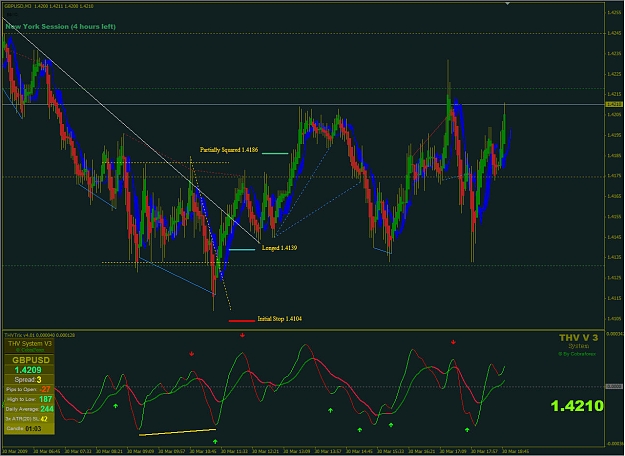Select the New York Session label
Image resolution: width=625 pixels, height=456 pixels.
[61, 27]
